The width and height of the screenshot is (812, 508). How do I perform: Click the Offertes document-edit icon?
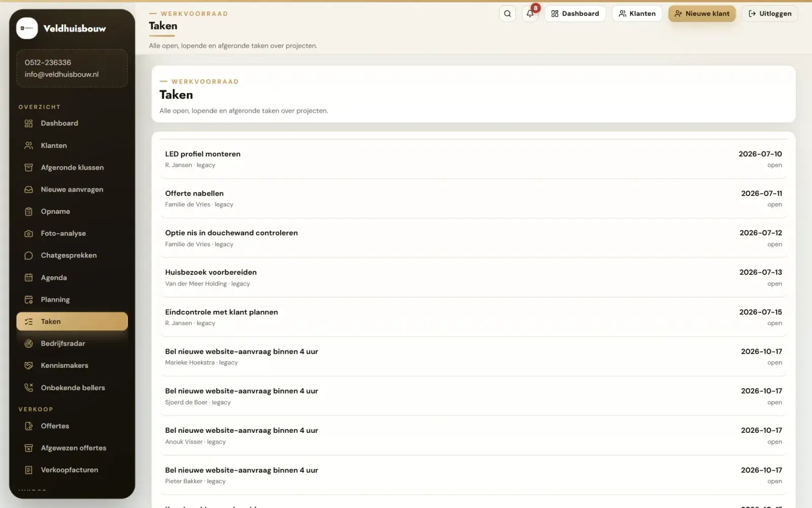(x=29, y=426)
